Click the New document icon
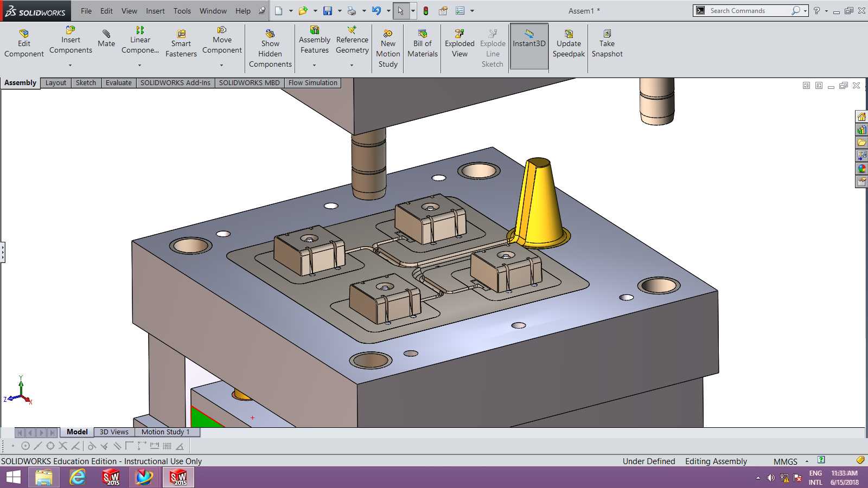The height and width of the screenshot is (488, 868). pos(278,11)
